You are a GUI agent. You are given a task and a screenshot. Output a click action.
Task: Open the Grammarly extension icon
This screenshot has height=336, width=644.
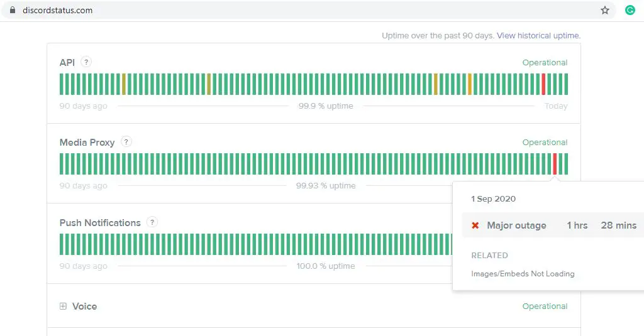tap(630, 10)
